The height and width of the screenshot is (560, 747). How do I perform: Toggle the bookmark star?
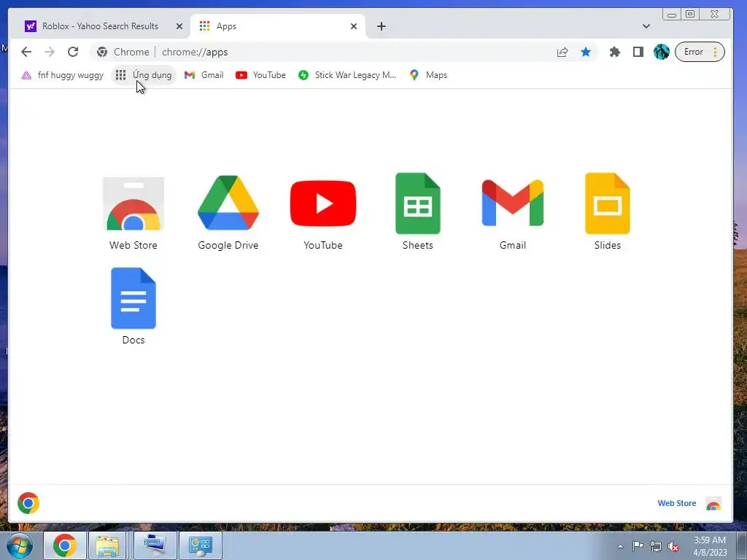[x=586, y=52]
